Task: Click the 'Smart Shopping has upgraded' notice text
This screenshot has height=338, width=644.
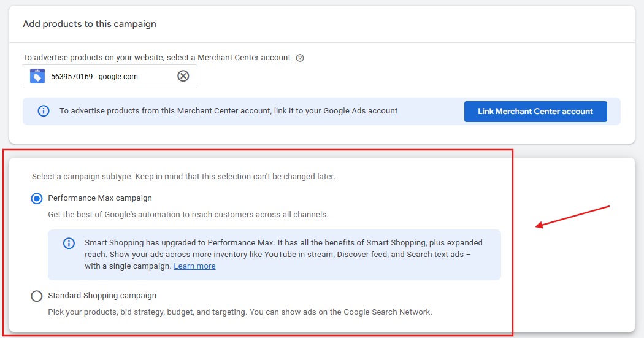Action: (283, 254)
